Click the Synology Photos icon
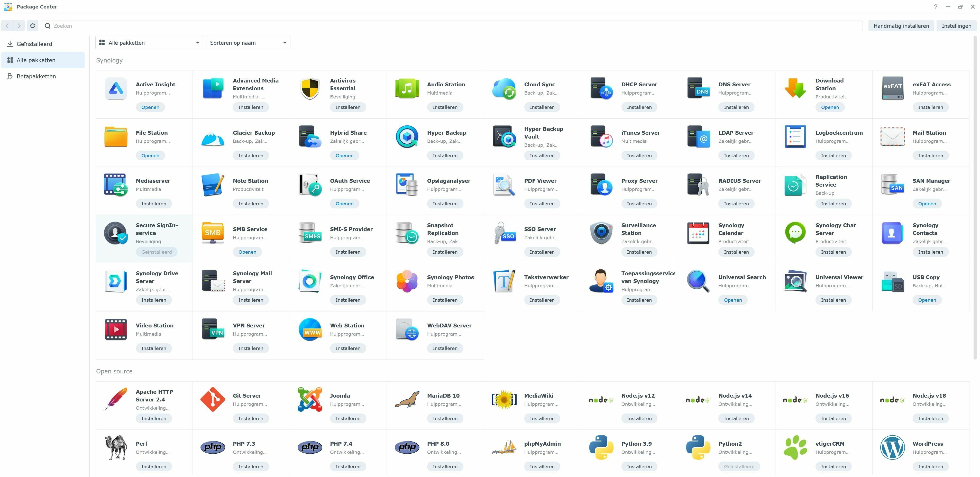This screenshot has width=980, height=477. click(407, 281)
